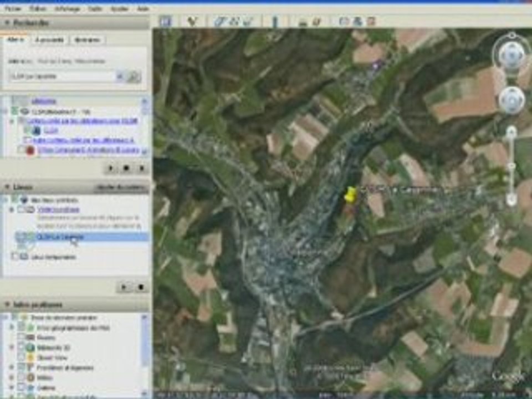Collapse the Rechercher panel

tap(7, 23)
